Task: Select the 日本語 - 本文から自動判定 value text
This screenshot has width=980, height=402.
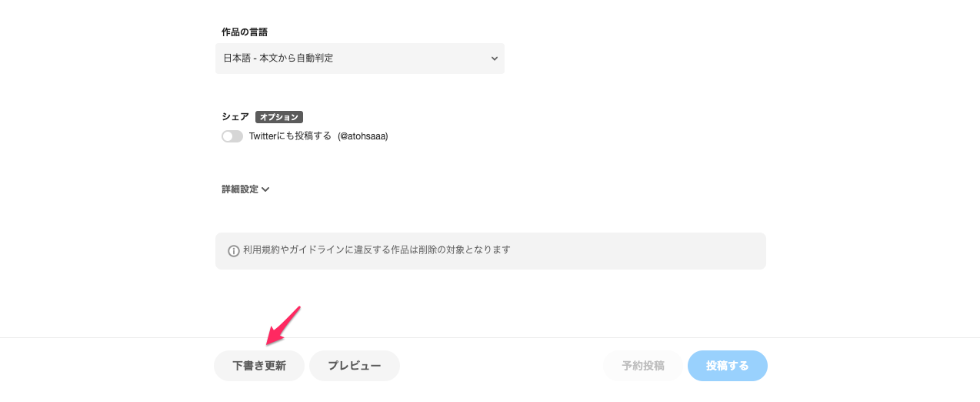Action: coord(278,59)
